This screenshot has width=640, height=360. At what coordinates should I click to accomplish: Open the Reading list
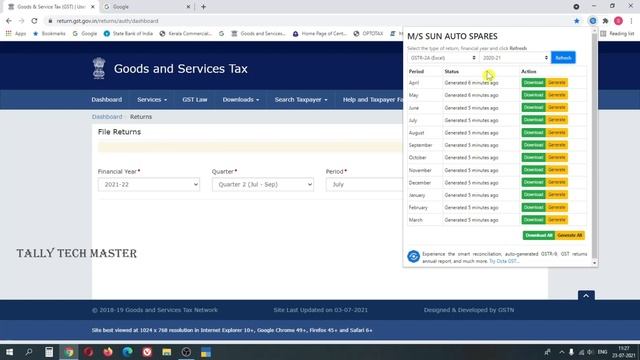point(617,33)
